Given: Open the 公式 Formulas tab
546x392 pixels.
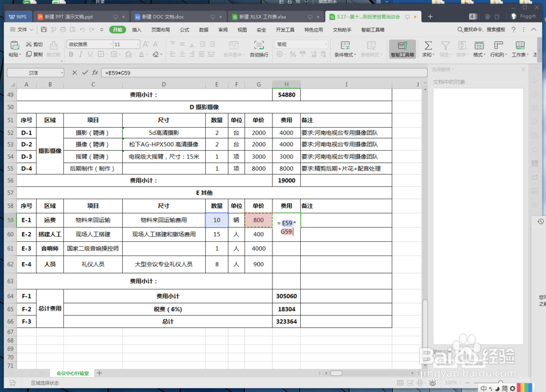Looking at the screenshot, I should (185, 29).
